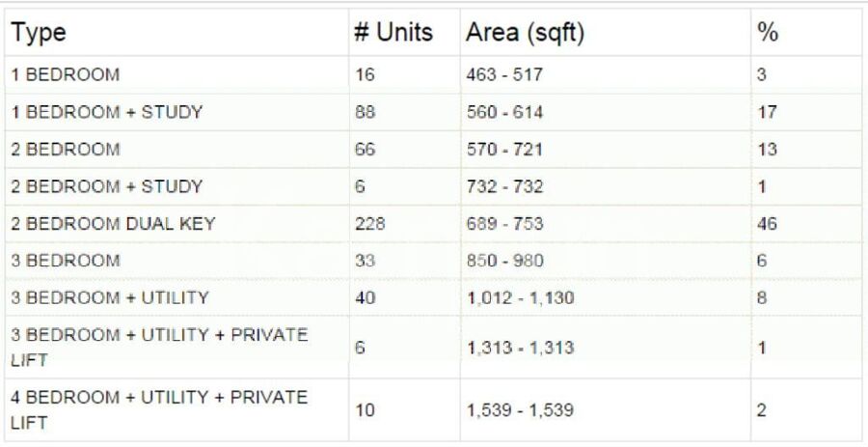This screenshot has width=868, height=447.
Task: Click the 228 units cell
Action: [370, 224]
